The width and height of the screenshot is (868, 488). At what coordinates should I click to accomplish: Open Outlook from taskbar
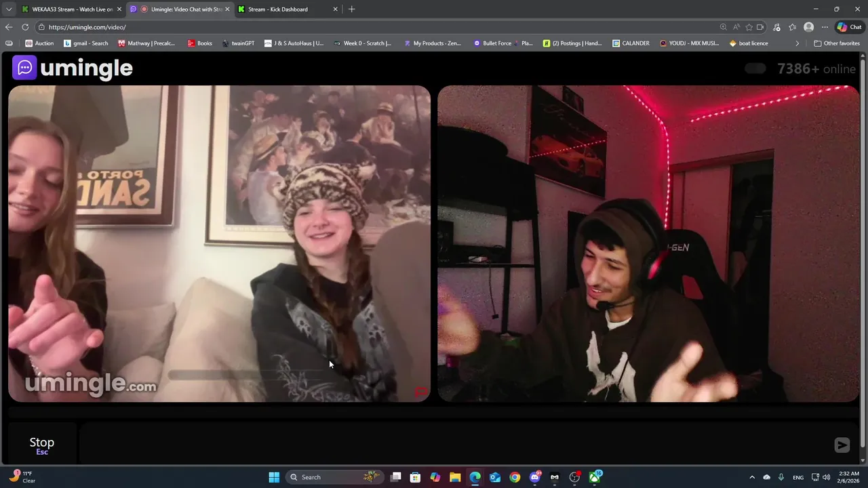tap(495, 477)
